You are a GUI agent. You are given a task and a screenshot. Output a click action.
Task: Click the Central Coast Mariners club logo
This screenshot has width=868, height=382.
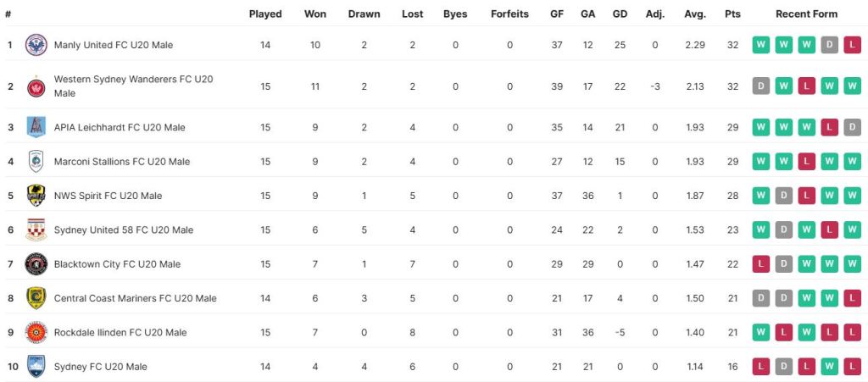[36, 298]
